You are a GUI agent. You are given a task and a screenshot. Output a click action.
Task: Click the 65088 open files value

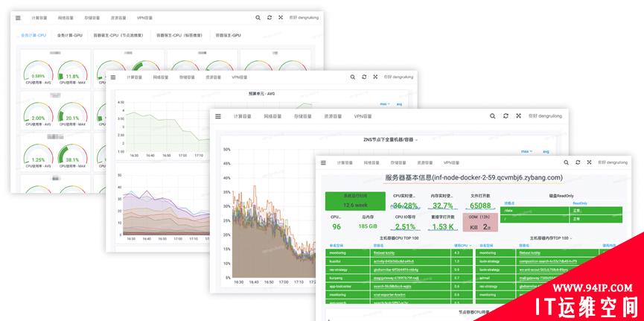click(x=480, y=206)
